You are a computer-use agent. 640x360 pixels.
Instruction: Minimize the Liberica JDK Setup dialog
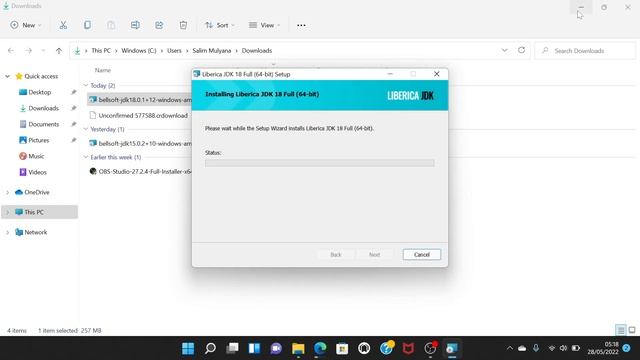coord(390,74)
